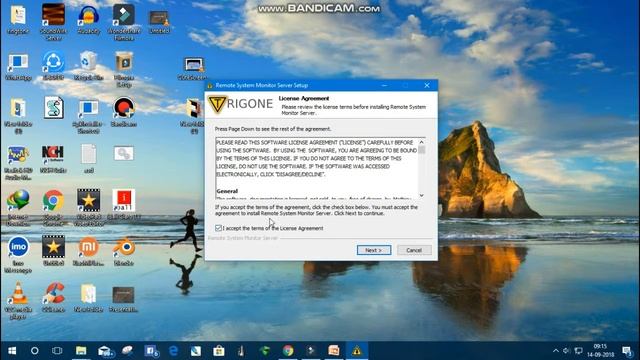Open Task View on the taskbar
This screenshot has height=360, width=640.
[57, 351]
